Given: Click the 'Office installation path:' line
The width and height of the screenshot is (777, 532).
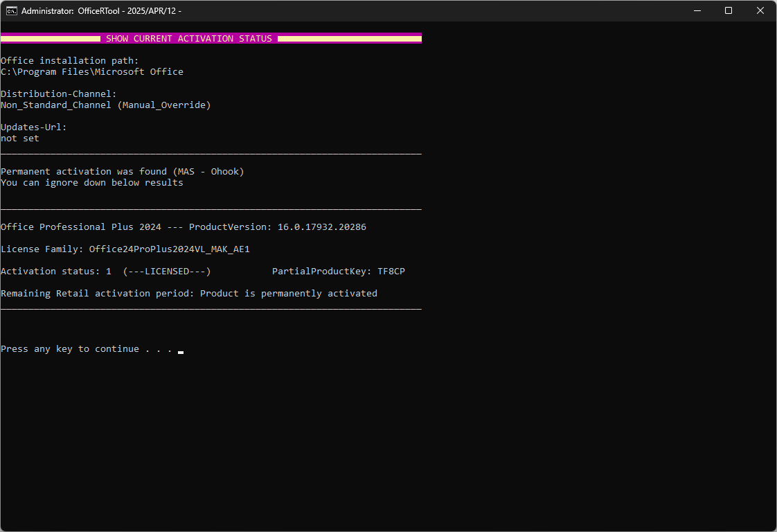Looking at the screenshot, I should [70, 60].
